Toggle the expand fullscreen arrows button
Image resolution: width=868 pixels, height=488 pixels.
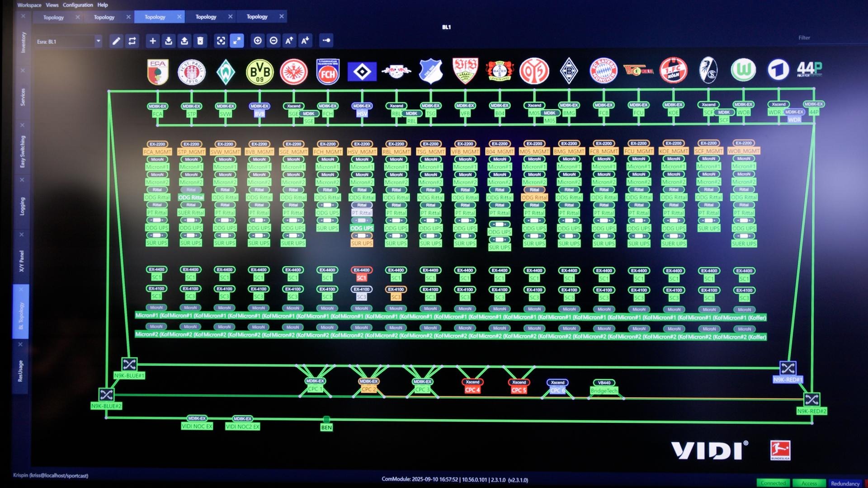[237, 41]
